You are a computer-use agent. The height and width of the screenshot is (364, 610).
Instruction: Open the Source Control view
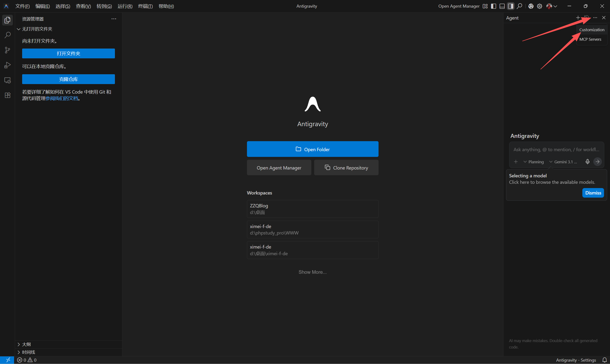pos(7,50)
